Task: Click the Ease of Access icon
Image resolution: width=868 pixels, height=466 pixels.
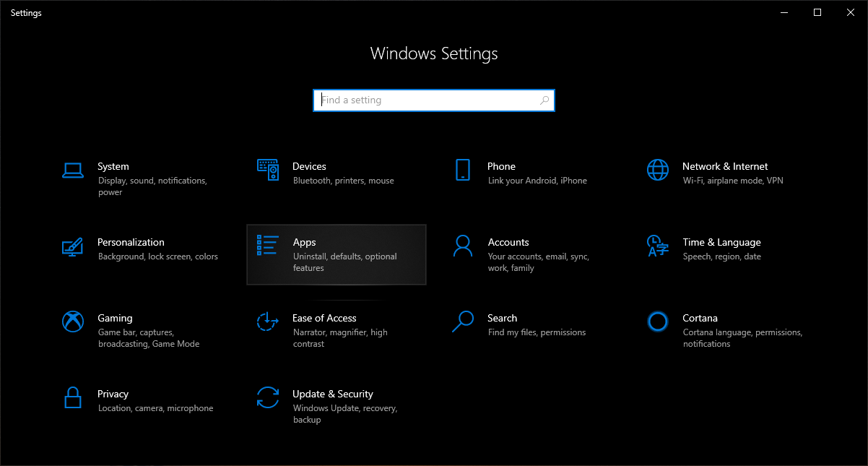Action: pyautogui.click(x=268, y=322)
